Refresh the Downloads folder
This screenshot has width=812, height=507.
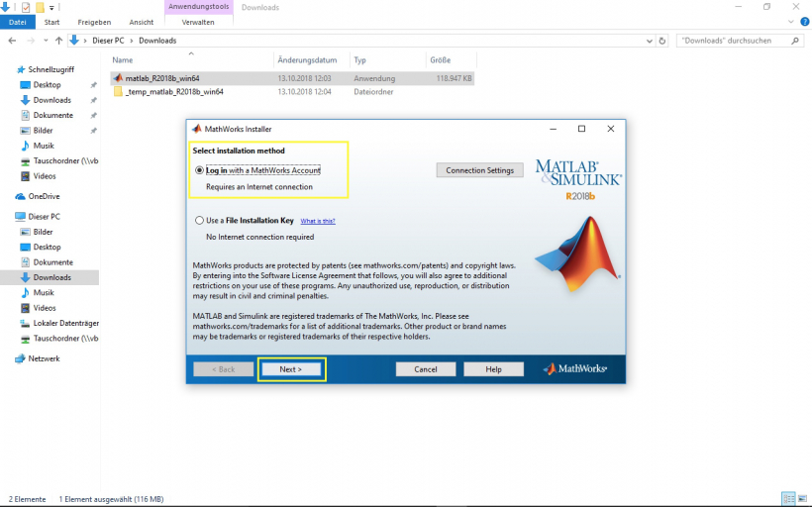coord(662,41)
